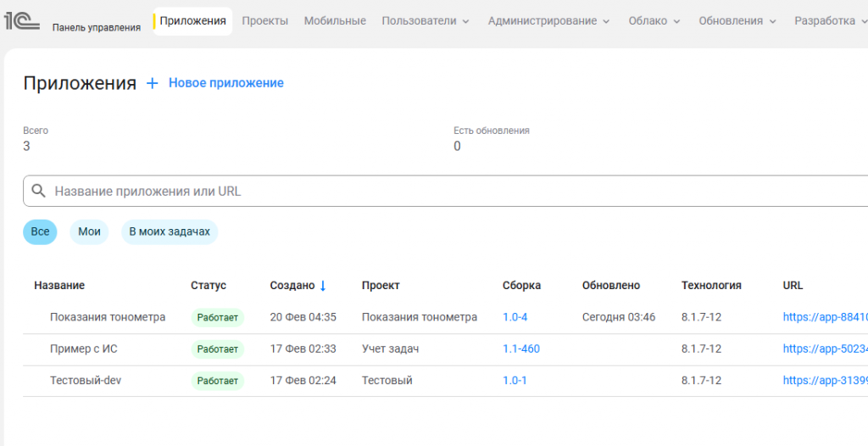Enable the В моих задачах filter
868x446 pixels.
point(170,231)
